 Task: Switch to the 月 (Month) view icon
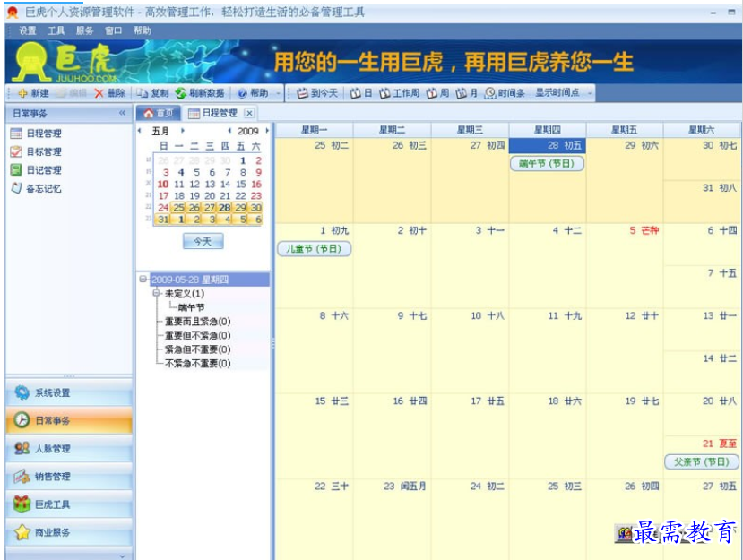click(461, 93)
